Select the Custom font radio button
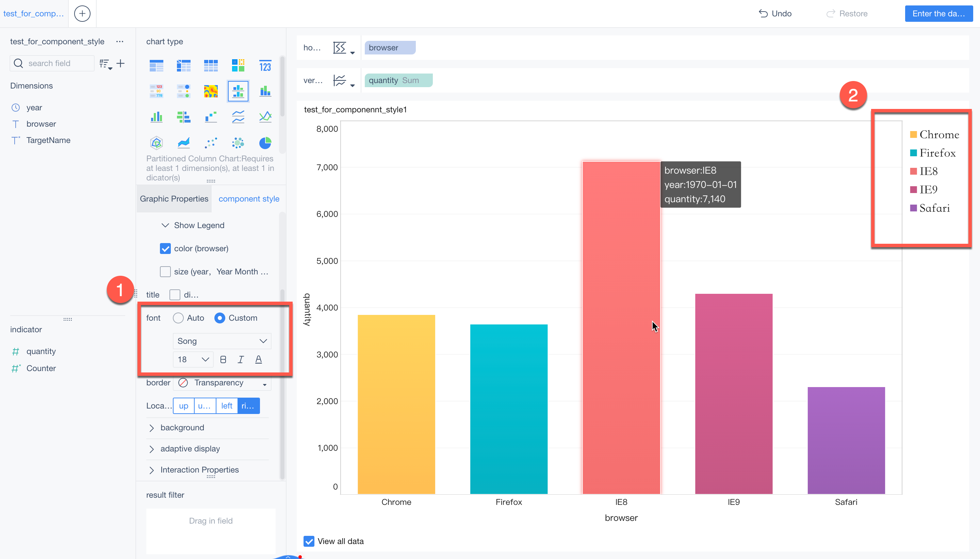980x559 pixels. (219, 318)
